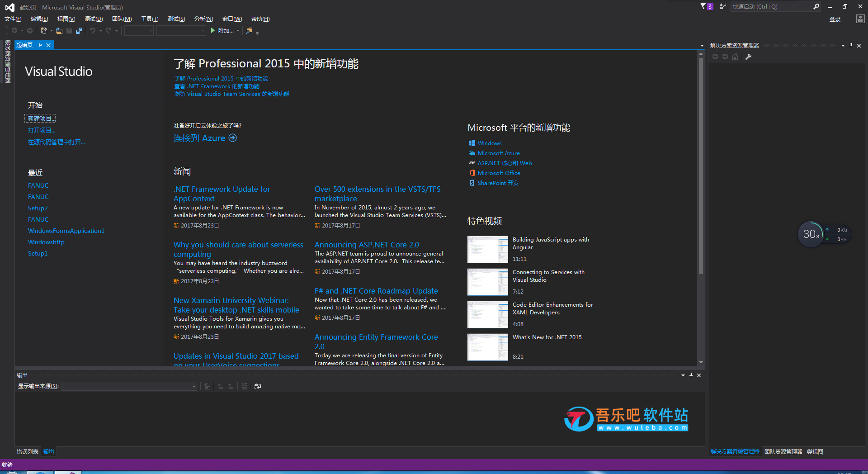Click the Visual Studio logo in title bar

point(9,7)
